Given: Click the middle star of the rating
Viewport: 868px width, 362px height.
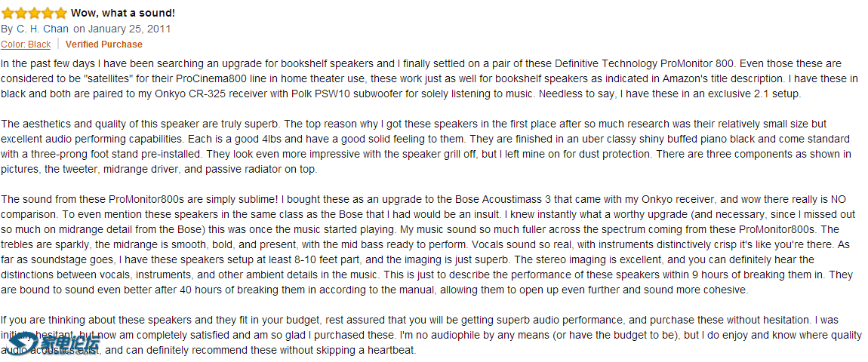Looking at the screenshot, I should coord(34,12).
